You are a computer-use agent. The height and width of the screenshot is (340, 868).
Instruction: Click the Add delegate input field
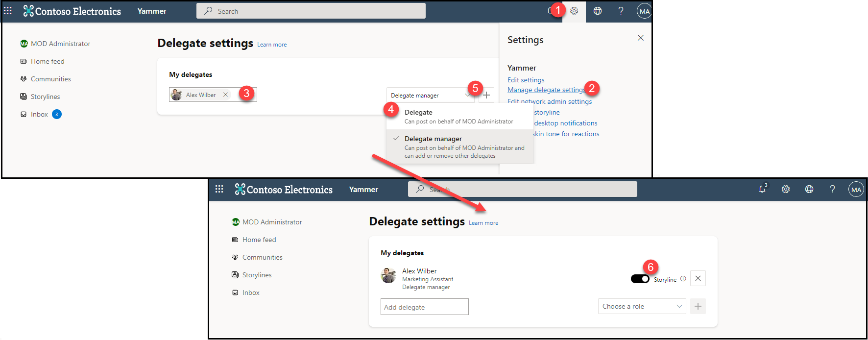[424, 307]
